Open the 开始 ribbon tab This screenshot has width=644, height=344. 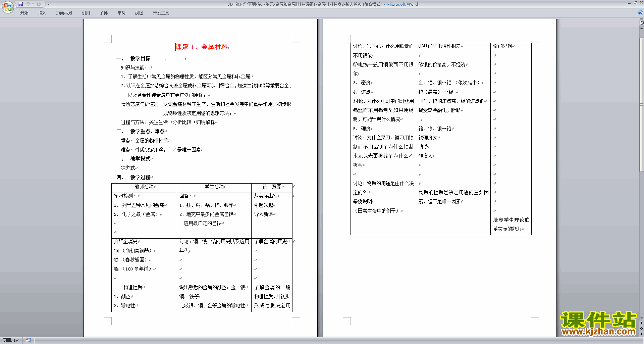24,13
